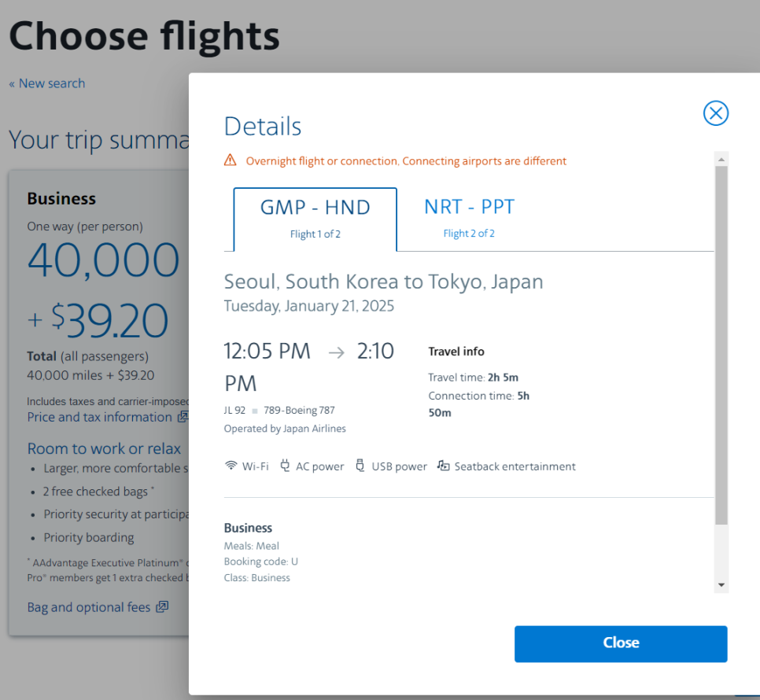Image resolution: width=760 pixels, height=700 pixels.
Task: Click the AC power plug icon
Action: click(285, 466)
